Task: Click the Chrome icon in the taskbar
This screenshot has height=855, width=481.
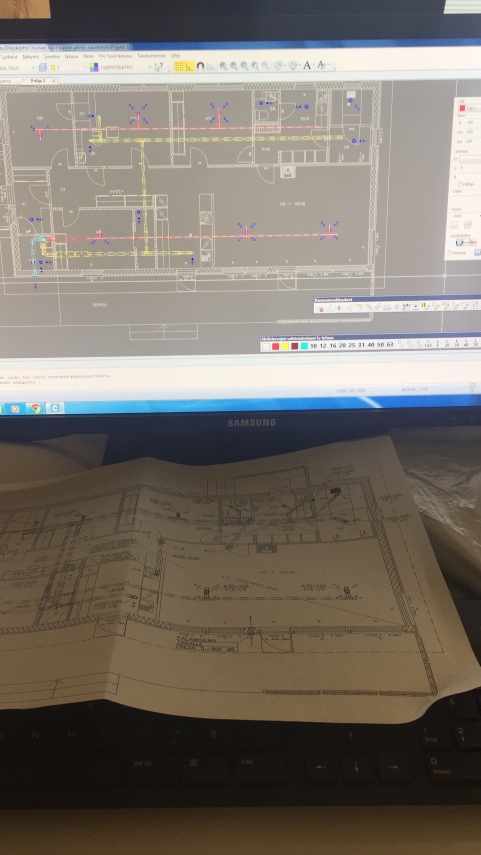Action: [35, 408]
